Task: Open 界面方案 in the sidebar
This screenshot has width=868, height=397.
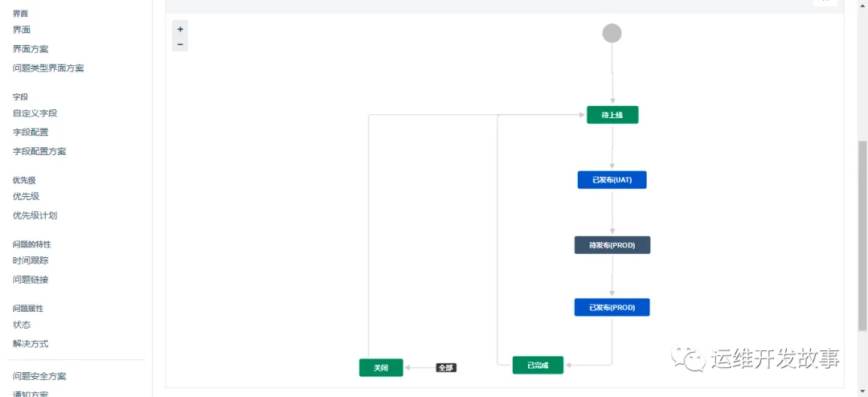Action: tap(31, 49)
